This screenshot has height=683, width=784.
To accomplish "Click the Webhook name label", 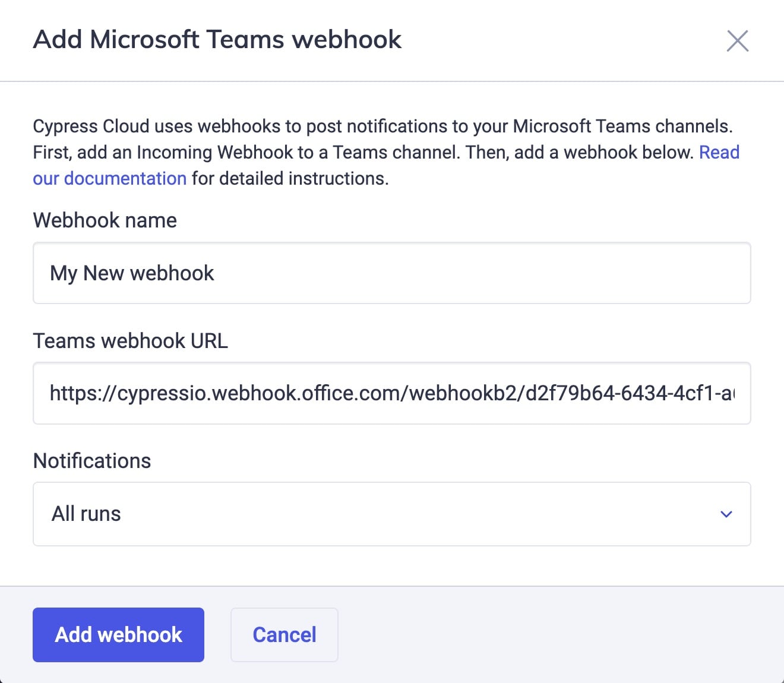I will point(105,220).
